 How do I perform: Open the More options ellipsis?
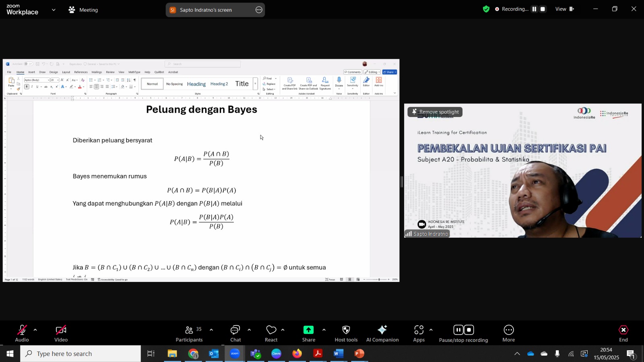coord(509,334)
